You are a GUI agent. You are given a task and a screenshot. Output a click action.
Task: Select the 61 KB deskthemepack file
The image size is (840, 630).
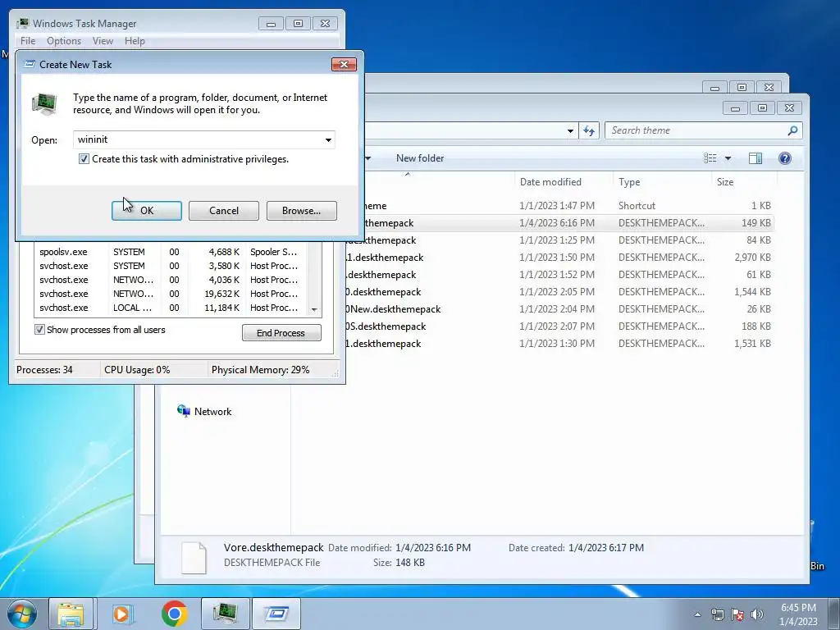point(559,274)
